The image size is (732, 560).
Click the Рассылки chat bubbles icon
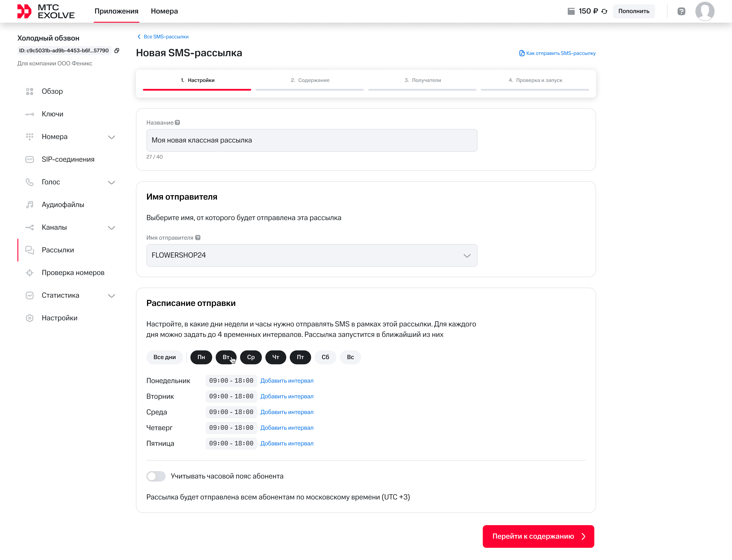click(x=30, y=250)
